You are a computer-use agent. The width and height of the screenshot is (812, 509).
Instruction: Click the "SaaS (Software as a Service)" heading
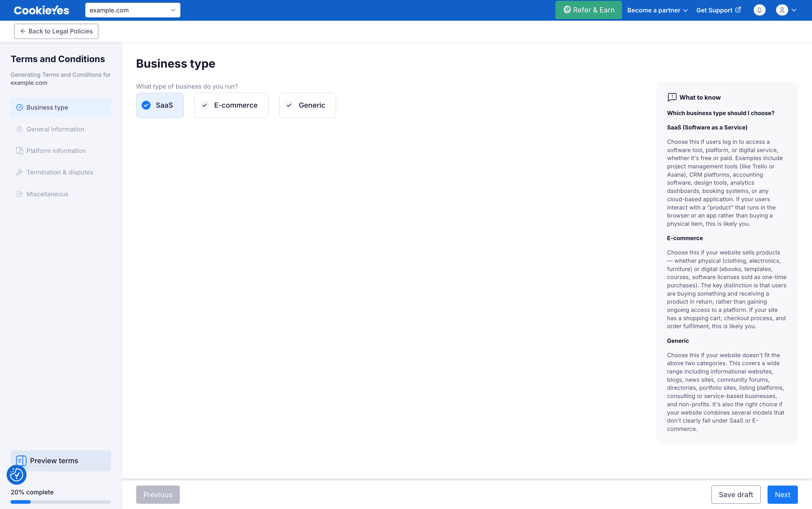tap(707, 128)
